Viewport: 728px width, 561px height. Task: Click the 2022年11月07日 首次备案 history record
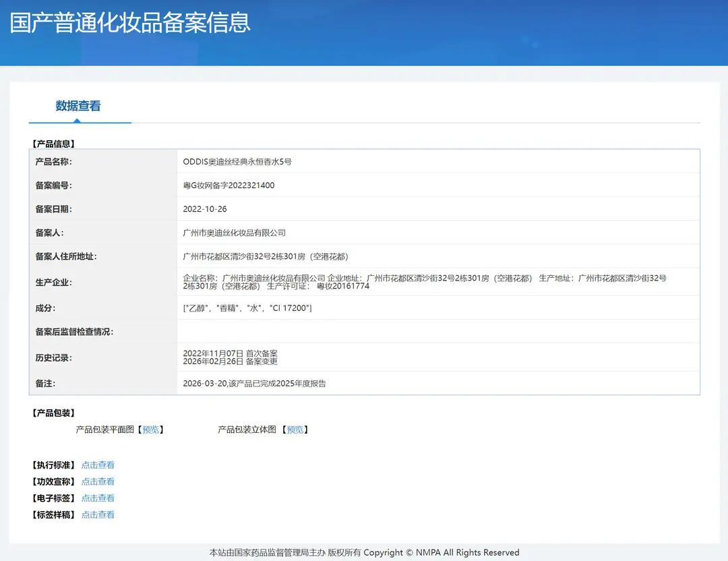pyautogui.click(x=231, y=353)
